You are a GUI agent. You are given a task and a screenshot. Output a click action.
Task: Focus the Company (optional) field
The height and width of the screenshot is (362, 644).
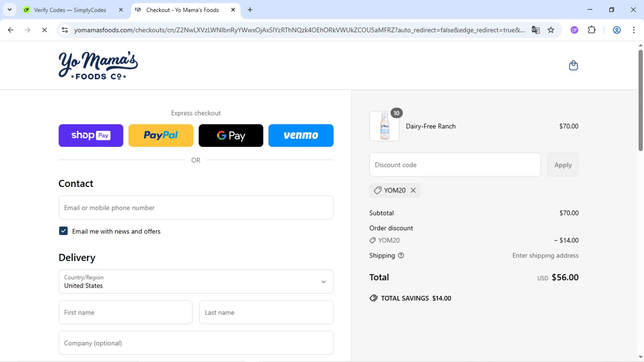196,343
